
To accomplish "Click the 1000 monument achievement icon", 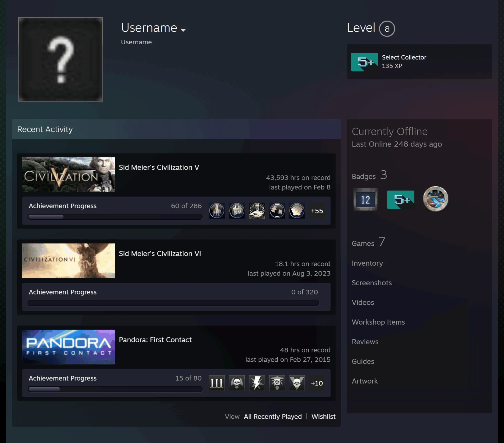I will (x=217, y=211).
